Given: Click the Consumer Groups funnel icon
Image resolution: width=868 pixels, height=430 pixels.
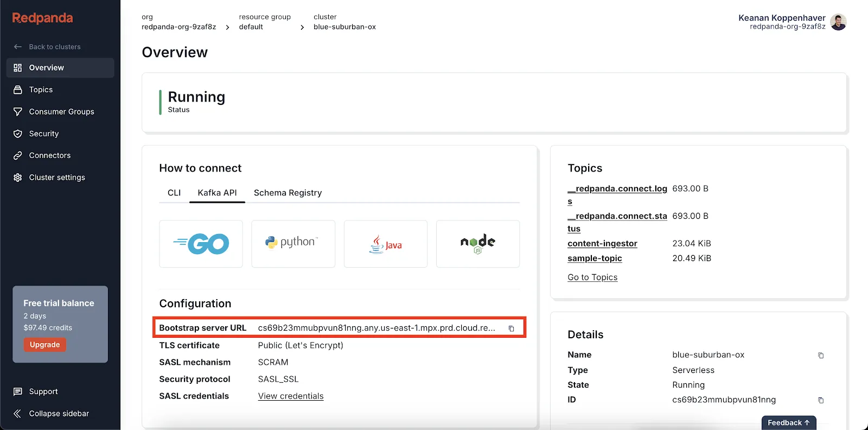Looking at the screenshot, I should [x=18, y=112].
